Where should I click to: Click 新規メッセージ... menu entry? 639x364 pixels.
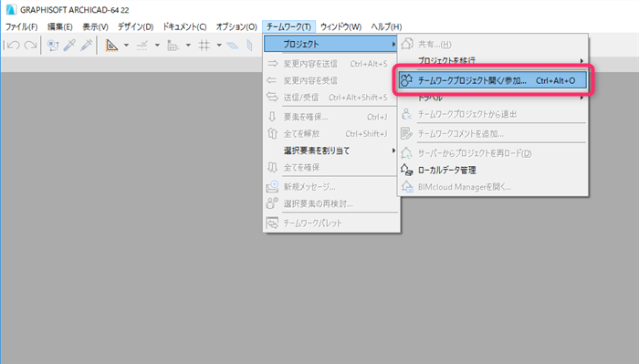point(330,187)
